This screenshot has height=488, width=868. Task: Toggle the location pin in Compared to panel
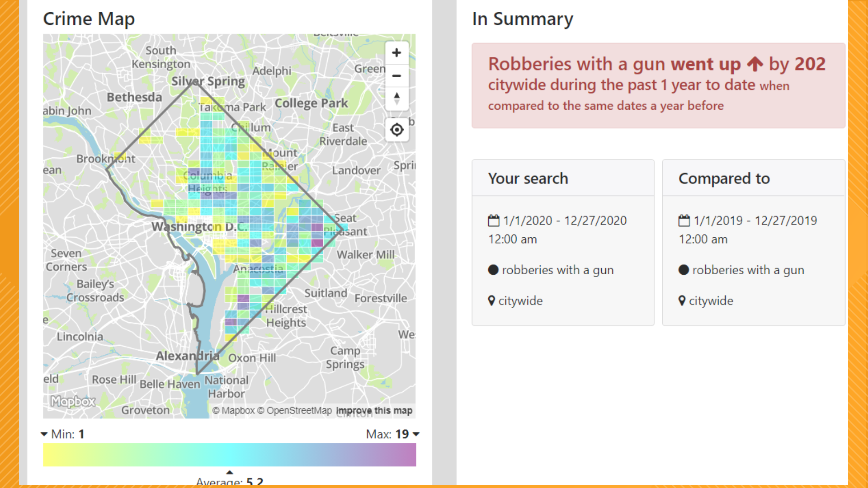coord(682,300)
